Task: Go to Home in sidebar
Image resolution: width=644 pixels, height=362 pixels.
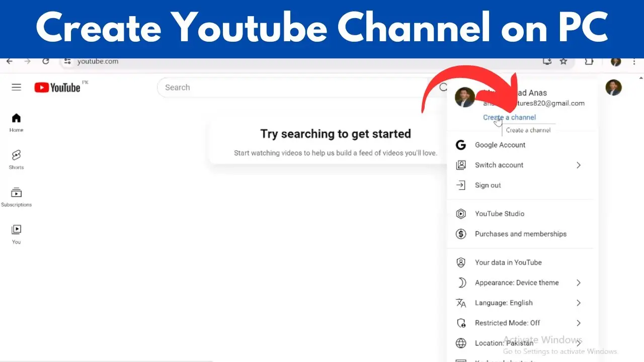Action: point(16,123)
